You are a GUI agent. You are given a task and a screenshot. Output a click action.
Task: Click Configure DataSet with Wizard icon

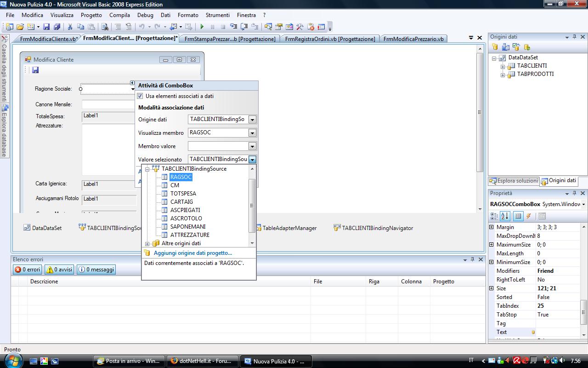516,47
